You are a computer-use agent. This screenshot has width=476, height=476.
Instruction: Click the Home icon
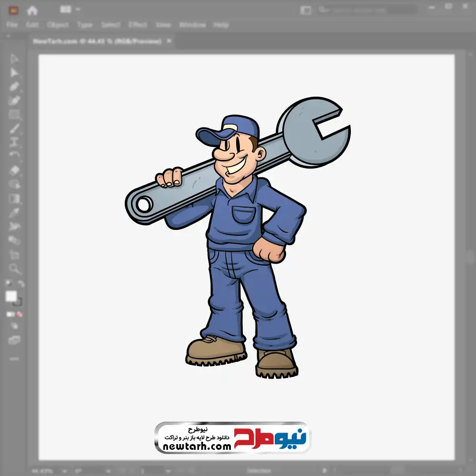[x=32, y=10]
